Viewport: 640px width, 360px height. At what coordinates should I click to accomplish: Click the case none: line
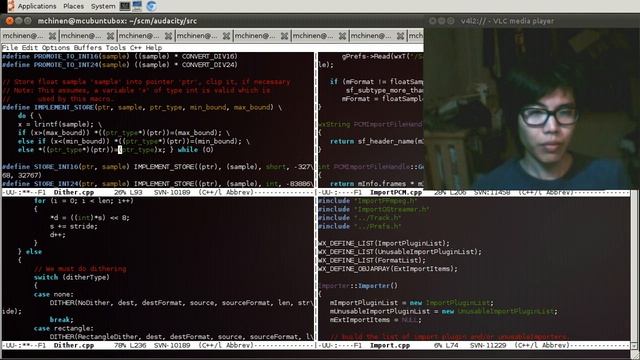(x=54, y=295)
